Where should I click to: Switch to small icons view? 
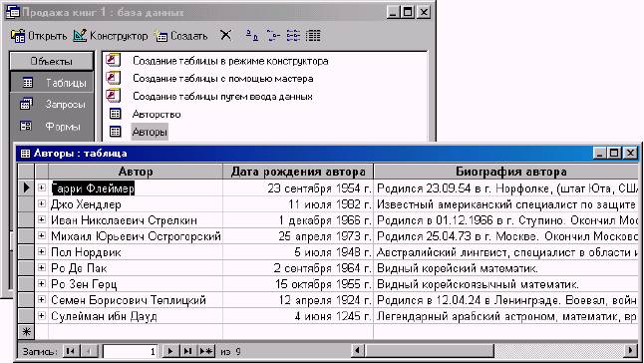click(273, 36)
